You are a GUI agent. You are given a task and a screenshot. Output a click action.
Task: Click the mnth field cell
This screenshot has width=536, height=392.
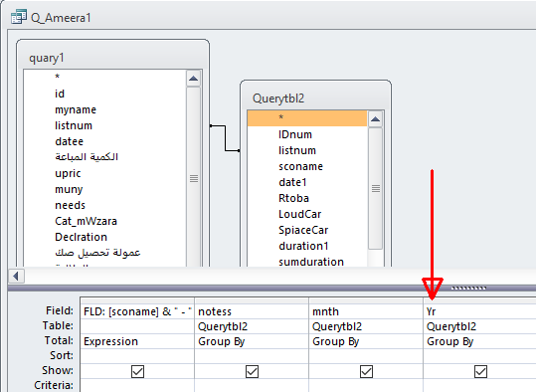pos(366,311)
